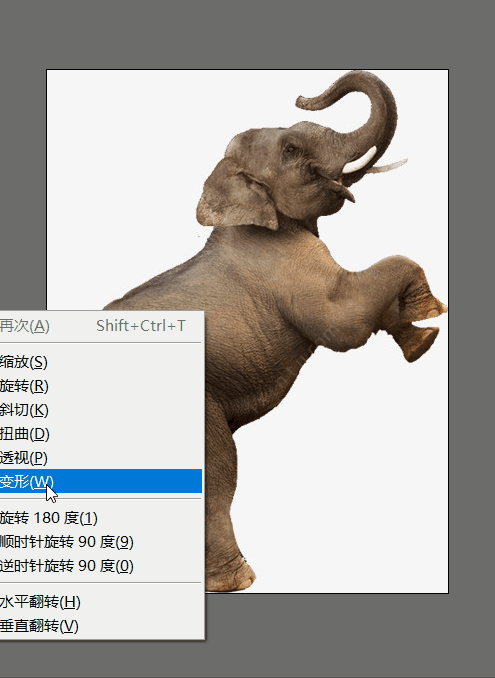
Task: Click gray pasteboard above the canvas
Action: 247,34
